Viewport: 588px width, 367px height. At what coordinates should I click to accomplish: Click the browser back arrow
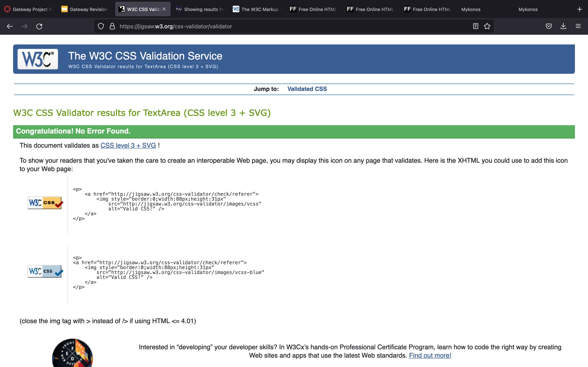[10, 26]
